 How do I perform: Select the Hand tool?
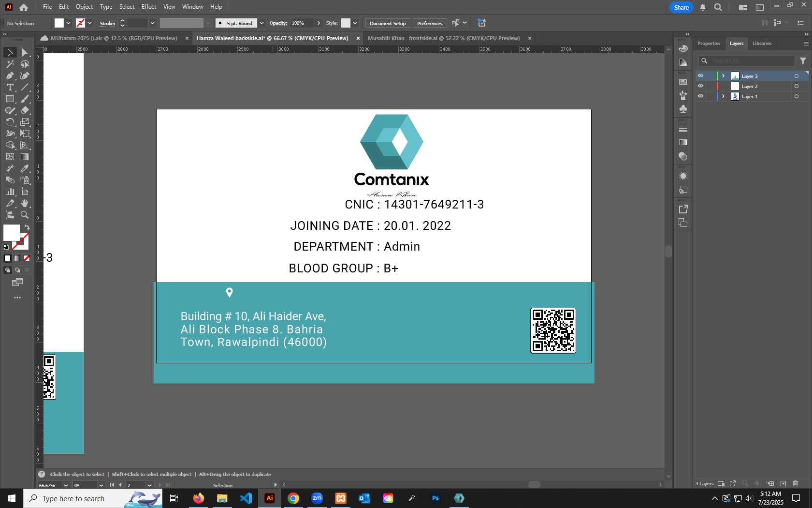pyautogui.click(x=25, y=203)
